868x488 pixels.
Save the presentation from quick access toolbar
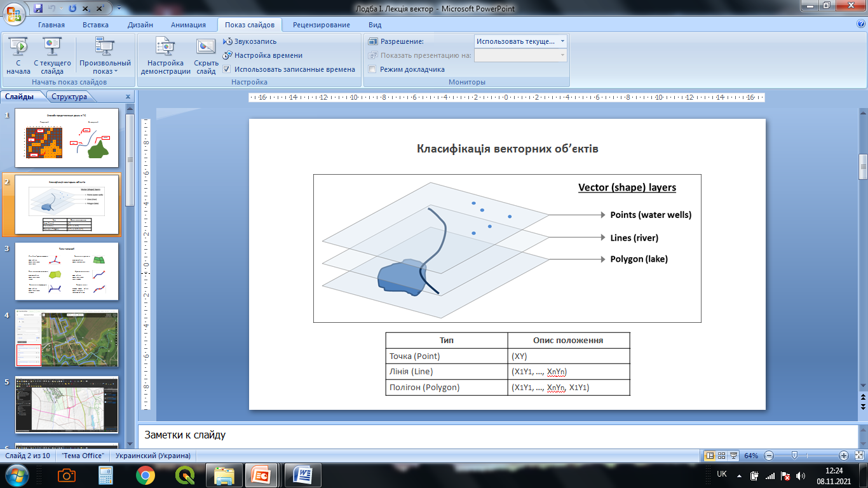click(38, 9)
